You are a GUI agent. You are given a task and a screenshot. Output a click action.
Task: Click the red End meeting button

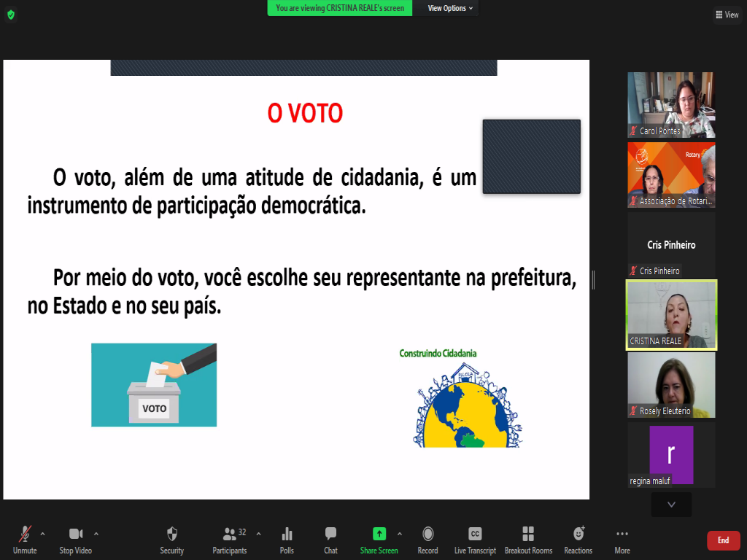click(723, 540)
